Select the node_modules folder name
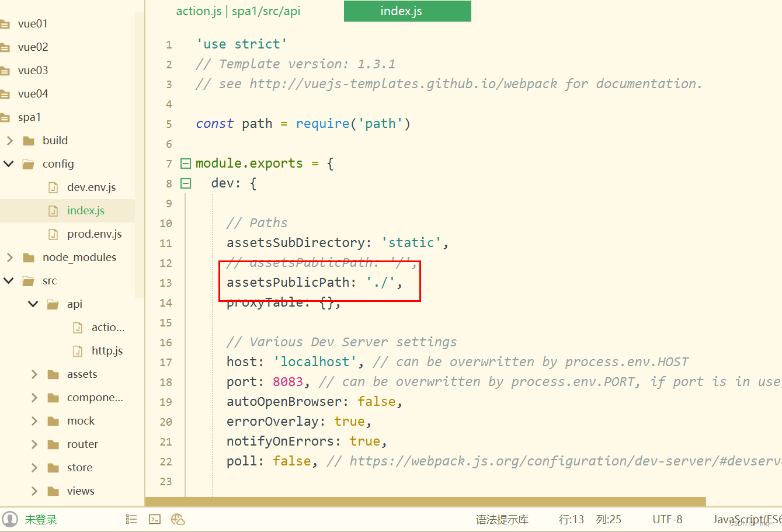This screenshot has width=782, height=532. pyautogui.click(x=79, y=258)
